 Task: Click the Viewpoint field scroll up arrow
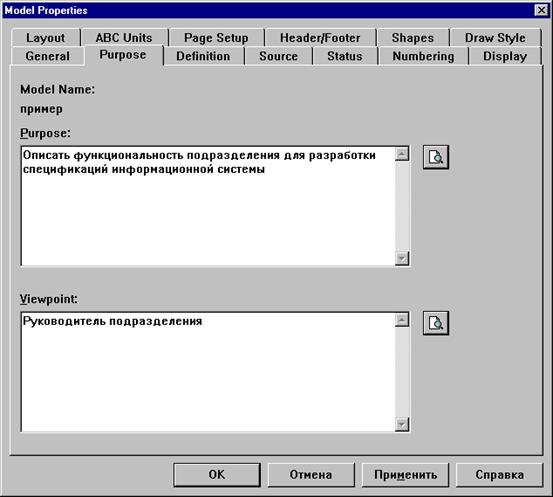pos(402,320)
